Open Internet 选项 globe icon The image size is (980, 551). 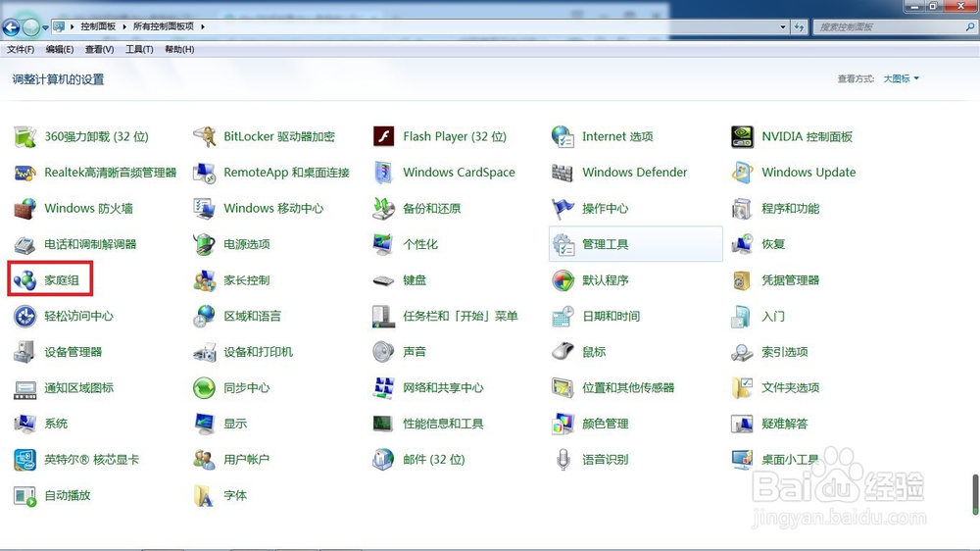click(x=563, y=136)
